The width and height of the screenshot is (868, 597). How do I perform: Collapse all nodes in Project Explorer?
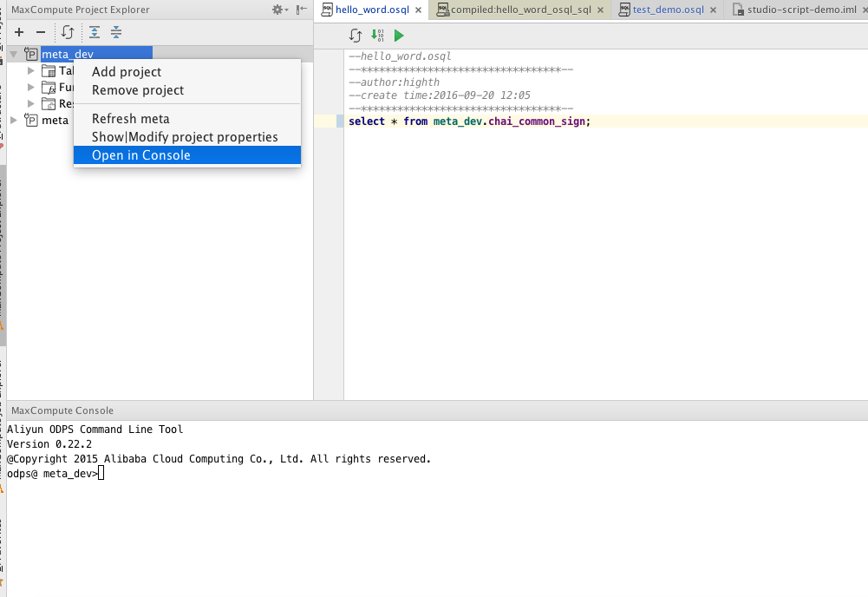pyautogui.click(x=116, y=32)
